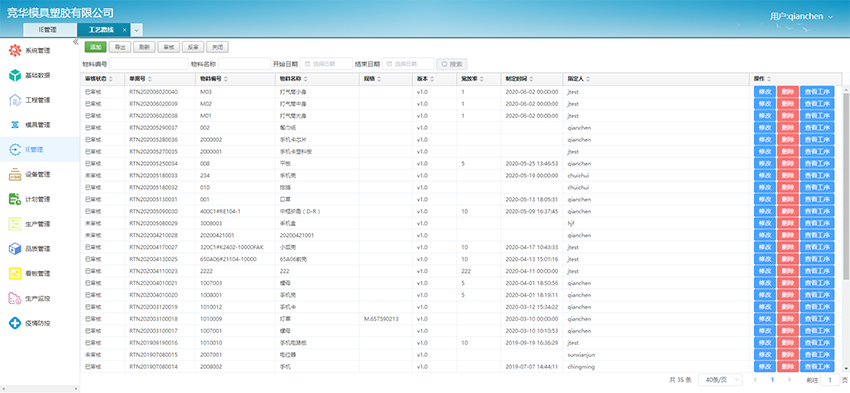Open 品质管理 via its blue box icon

pos(15,249)
